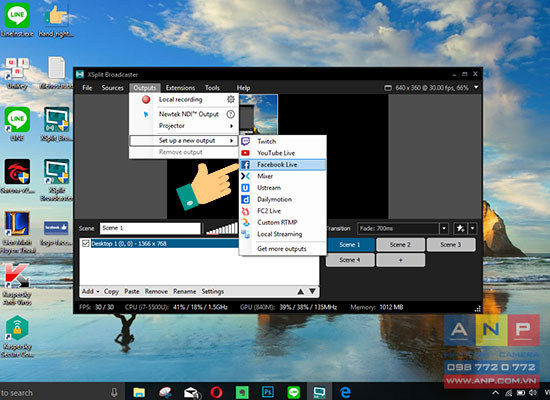Open the Extensions menu
This screenshot has width=550, height=400.
pos(180,88)
